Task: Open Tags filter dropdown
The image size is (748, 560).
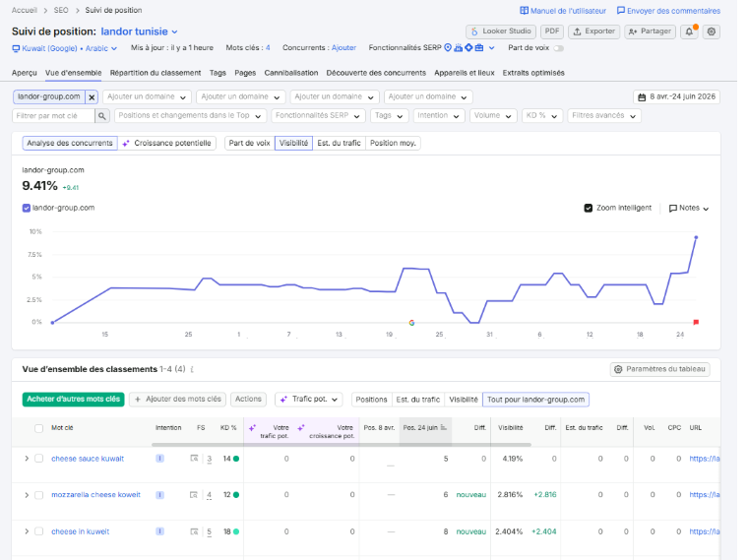Action: pyautogui.click(x=389, y=115)
